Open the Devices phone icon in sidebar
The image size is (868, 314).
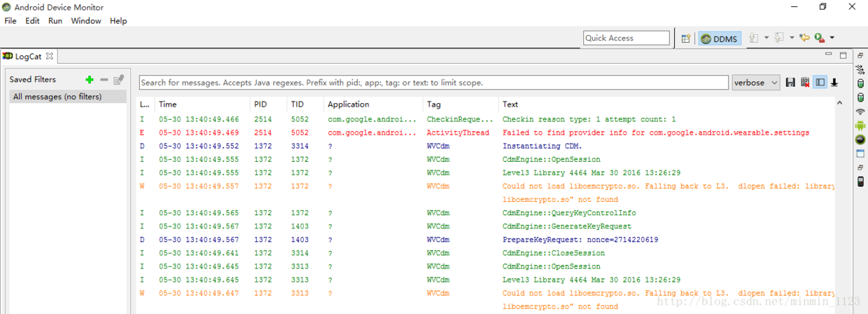click(860, 182)
